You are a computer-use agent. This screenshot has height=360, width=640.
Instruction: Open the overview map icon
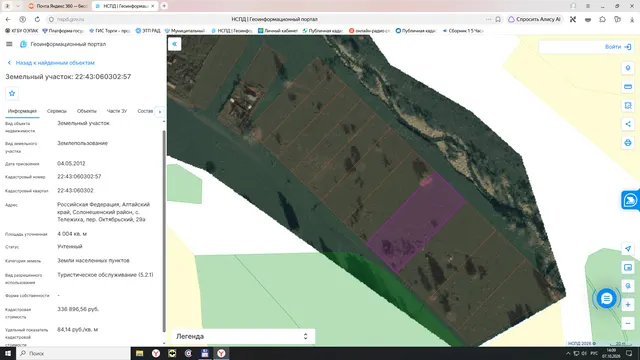pyautogui.click(x=628, y=267)
